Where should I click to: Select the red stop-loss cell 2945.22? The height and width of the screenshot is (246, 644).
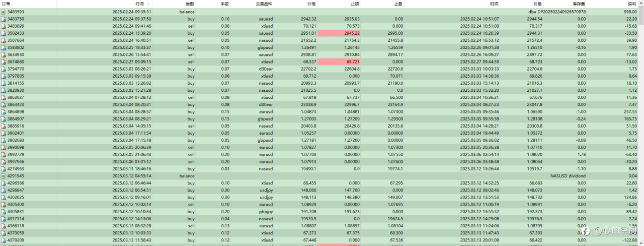[339, 33]
